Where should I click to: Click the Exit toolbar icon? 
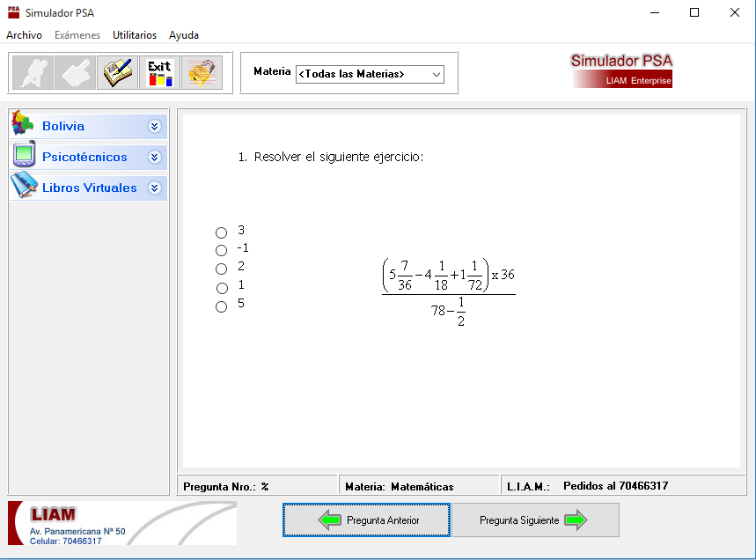(x=159, y=72)
